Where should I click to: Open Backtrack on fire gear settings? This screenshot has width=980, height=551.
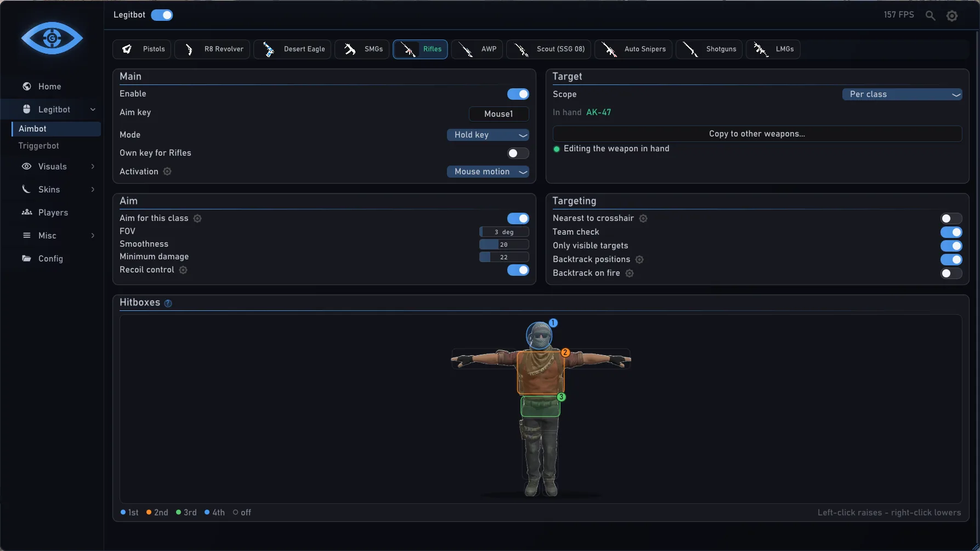pos(630,273)
